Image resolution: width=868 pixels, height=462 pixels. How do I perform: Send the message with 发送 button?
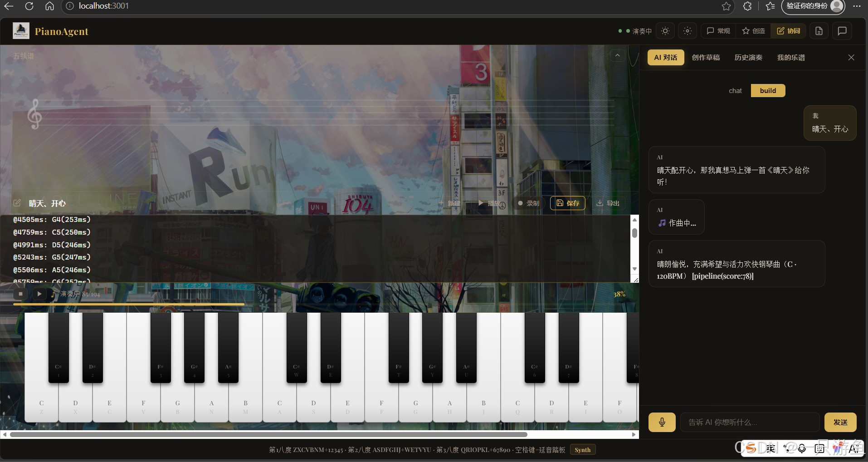840,422
